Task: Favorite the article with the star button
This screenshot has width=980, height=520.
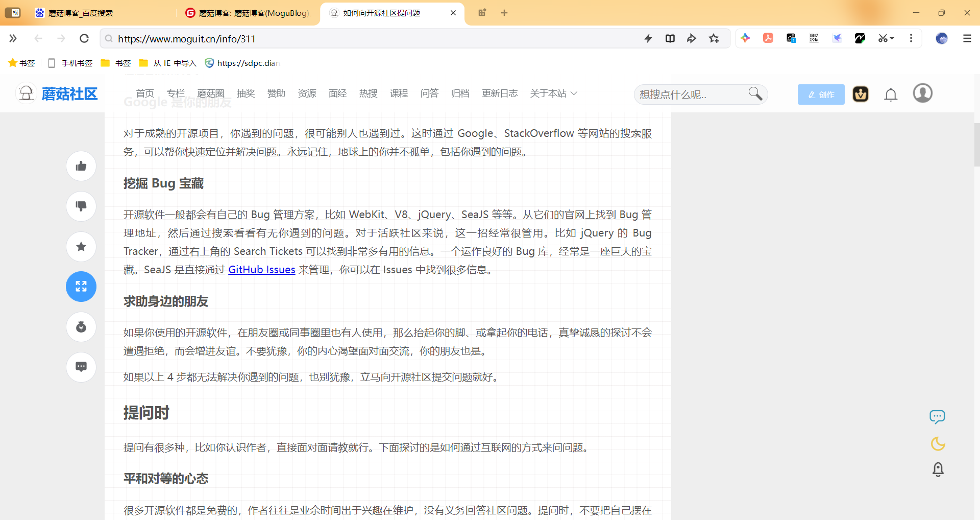Action: coord(81,247)
